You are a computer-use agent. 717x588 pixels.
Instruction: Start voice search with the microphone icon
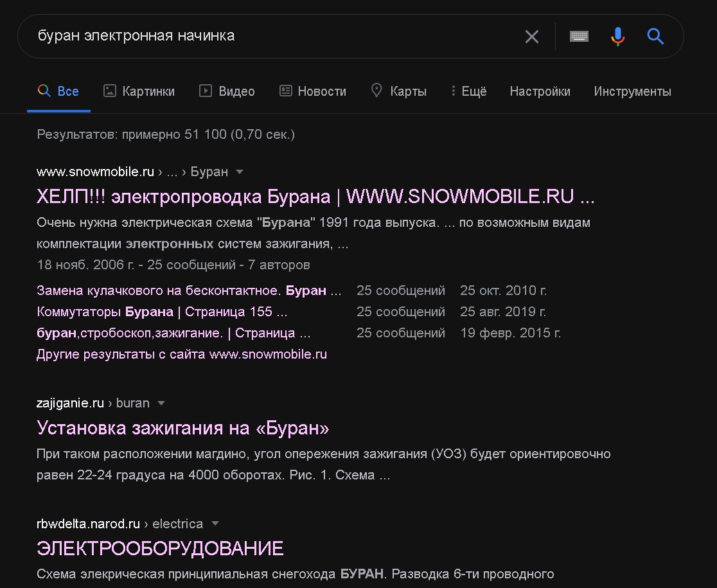pyautogui.click(x=618, y=36)
